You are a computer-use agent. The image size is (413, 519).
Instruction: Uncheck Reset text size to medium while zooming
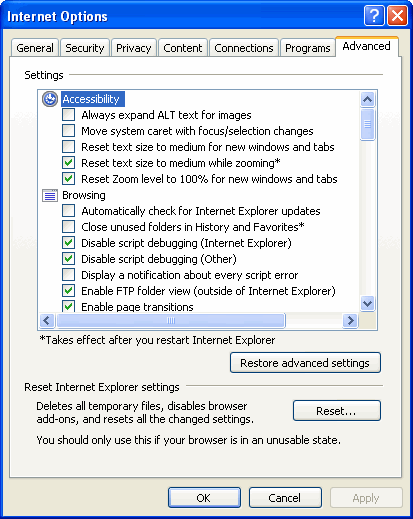(x=68, y=163)
